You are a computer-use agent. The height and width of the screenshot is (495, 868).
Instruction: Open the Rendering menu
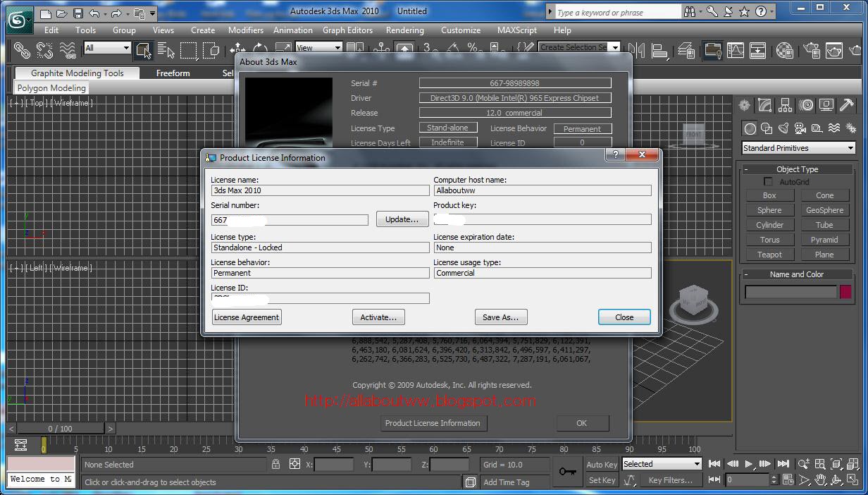pyautogui.click(x=405, y=30)
